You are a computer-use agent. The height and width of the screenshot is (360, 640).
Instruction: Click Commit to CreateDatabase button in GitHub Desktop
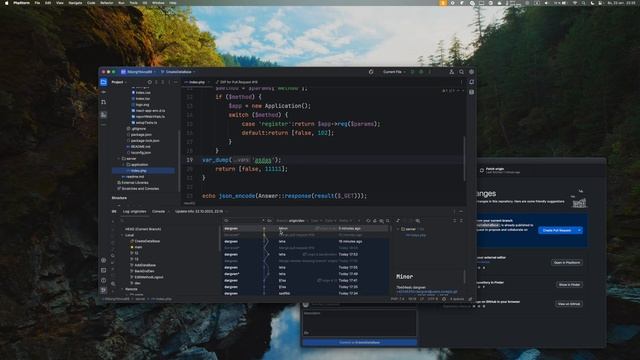pos(360,342)
